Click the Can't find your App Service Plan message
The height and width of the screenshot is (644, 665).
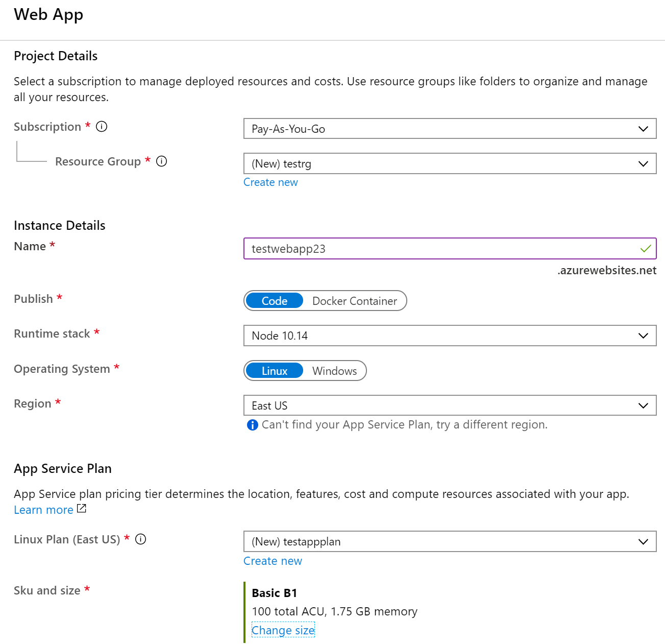405,424
